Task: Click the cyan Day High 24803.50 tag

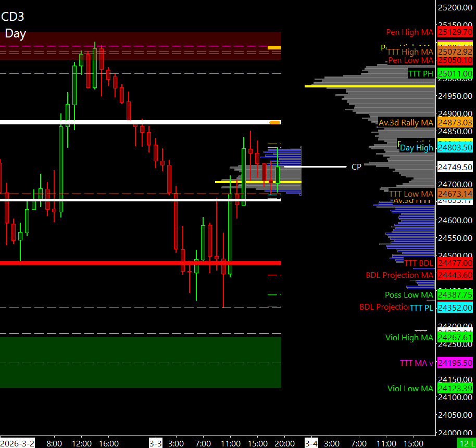Action: 455,148
